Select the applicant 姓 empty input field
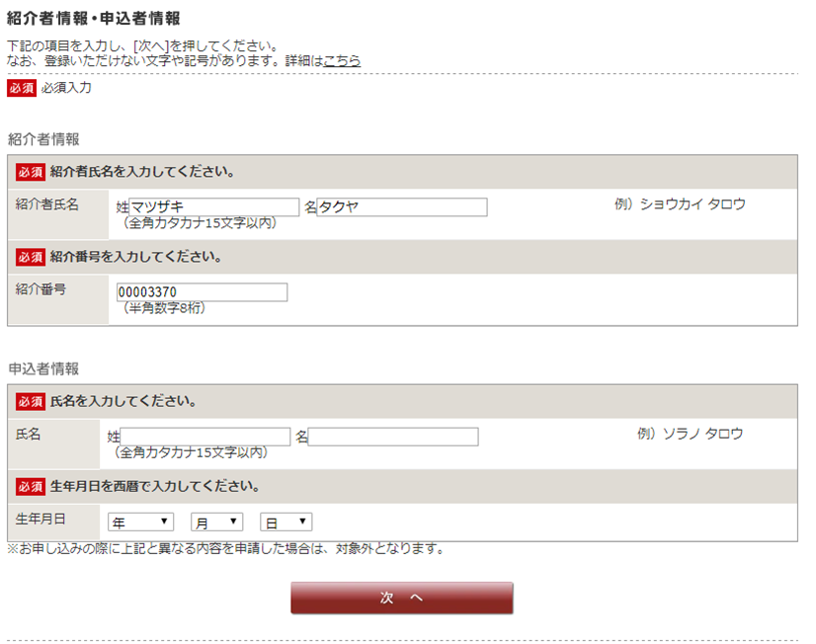This screenshot has width=816, height=644. point(205,437)
